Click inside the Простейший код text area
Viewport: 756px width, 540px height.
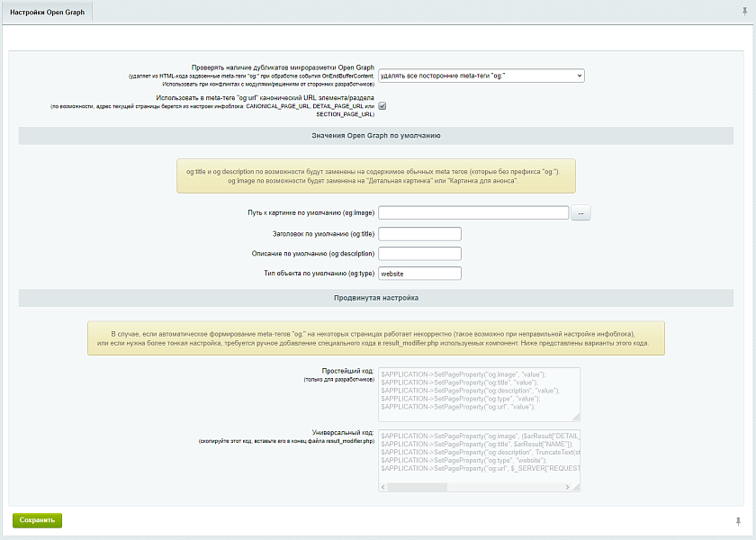pos(477,393)
